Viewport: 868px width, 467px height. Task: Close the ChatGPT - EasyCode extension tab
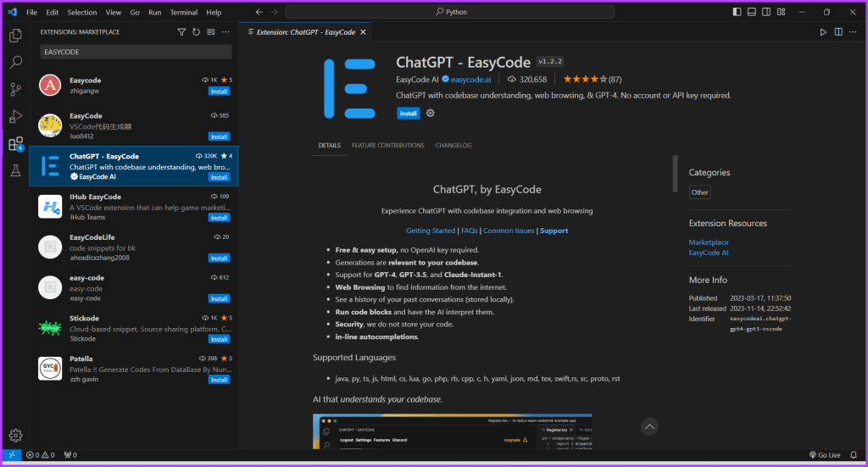(x=363, y=32)
